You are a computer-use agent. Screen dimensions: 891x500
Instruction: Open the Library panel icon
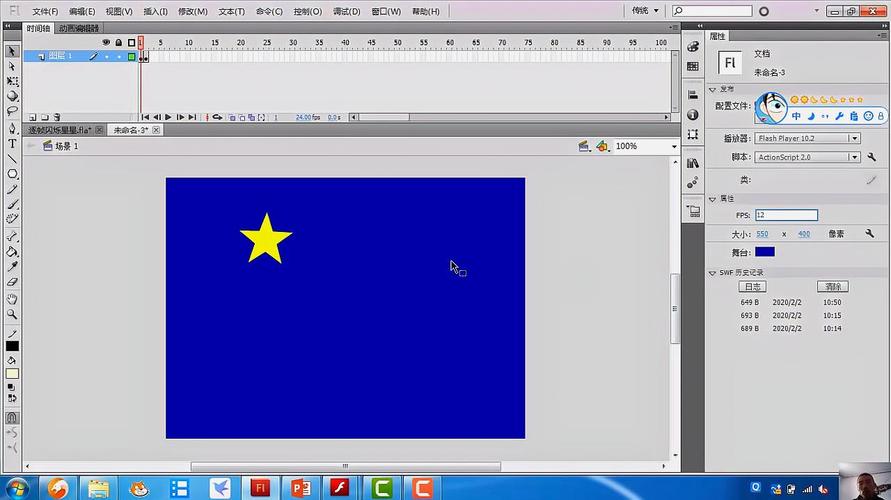693,164
